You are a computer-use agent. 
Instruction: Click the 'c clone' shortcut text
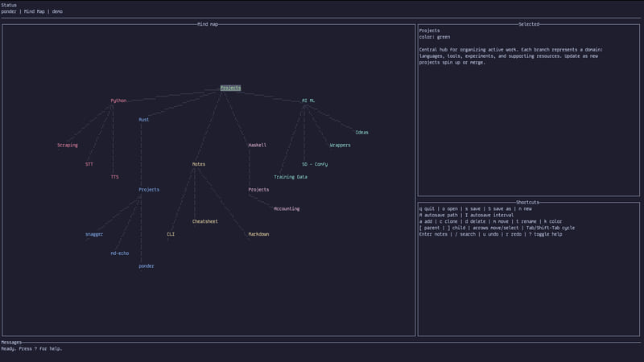click(x=448, y=222)
